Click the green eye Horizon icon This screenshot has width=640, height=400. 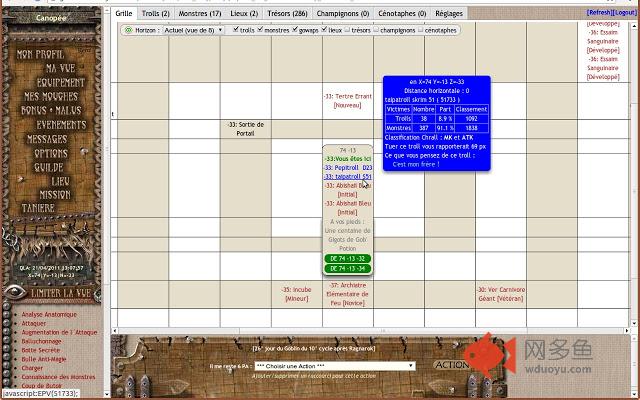coord(129,30)
